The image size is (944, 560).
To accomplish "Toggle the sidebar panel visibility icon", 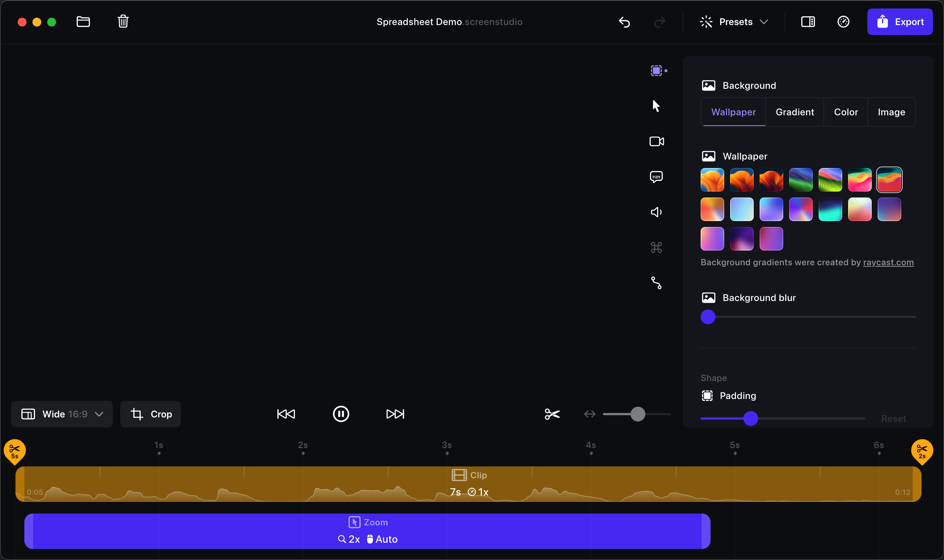I will [x=808, y=21].
